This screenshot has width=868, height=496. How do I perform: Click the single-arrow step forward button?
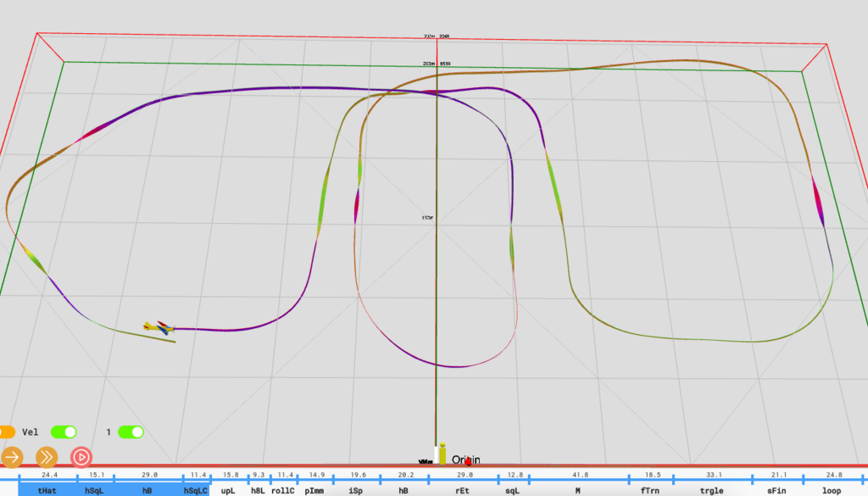(x=12, y=457)
